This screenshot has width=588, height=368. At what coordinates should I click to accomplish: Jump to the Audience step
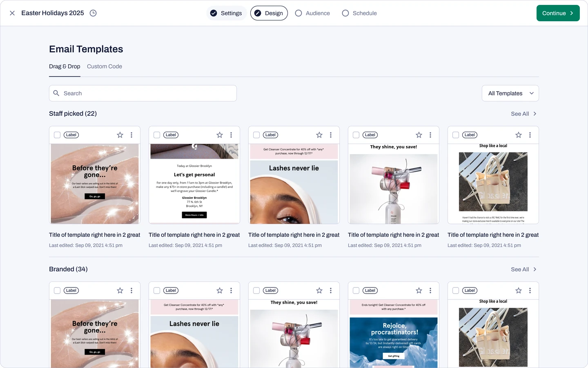pyautogui.click(x=312, y=13)
